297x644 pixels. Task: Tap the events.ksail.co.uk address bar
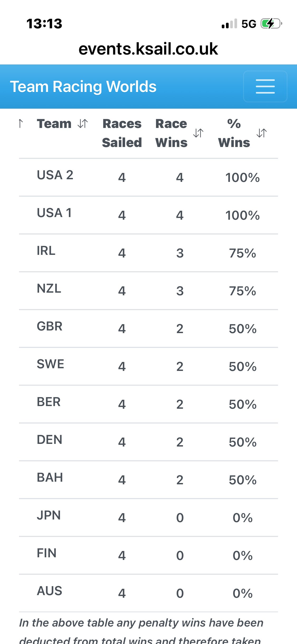[148, 49]
